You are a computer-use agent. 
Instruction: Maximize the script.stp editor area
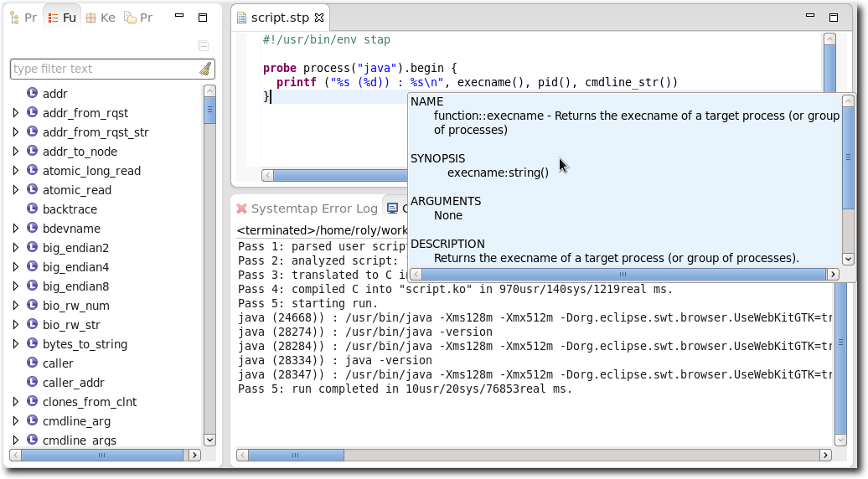833,17
